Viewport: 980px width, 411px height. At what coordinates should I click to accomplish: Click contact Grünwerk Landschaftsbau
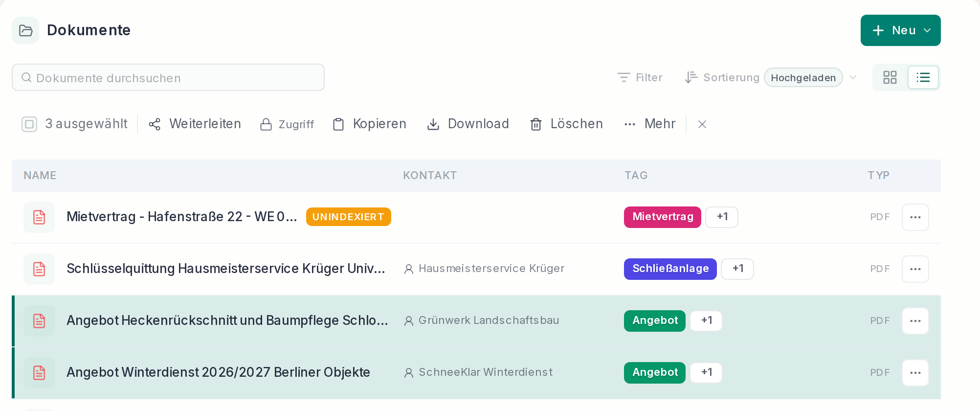pyautogui.click(x=481, y=320)
